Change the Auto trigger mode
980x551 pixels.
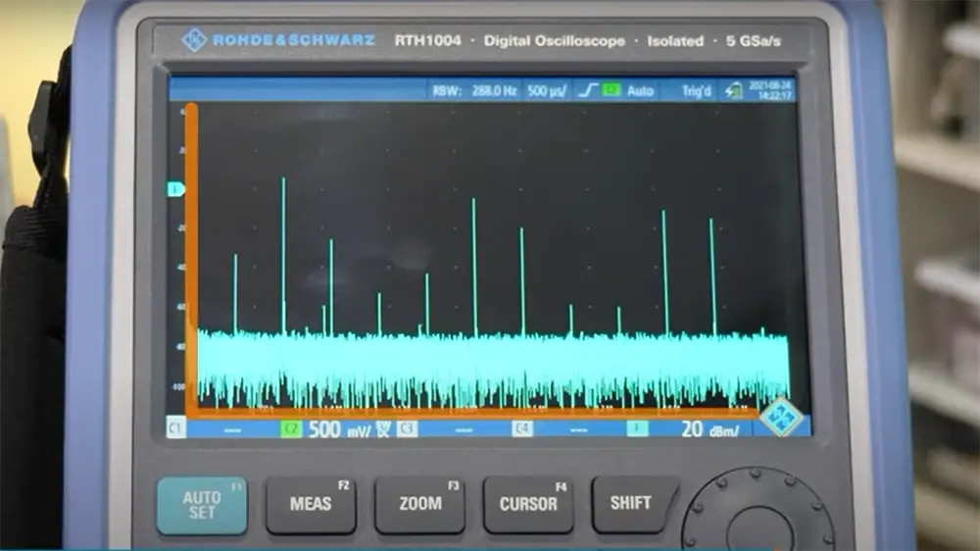tap(640, 91)
